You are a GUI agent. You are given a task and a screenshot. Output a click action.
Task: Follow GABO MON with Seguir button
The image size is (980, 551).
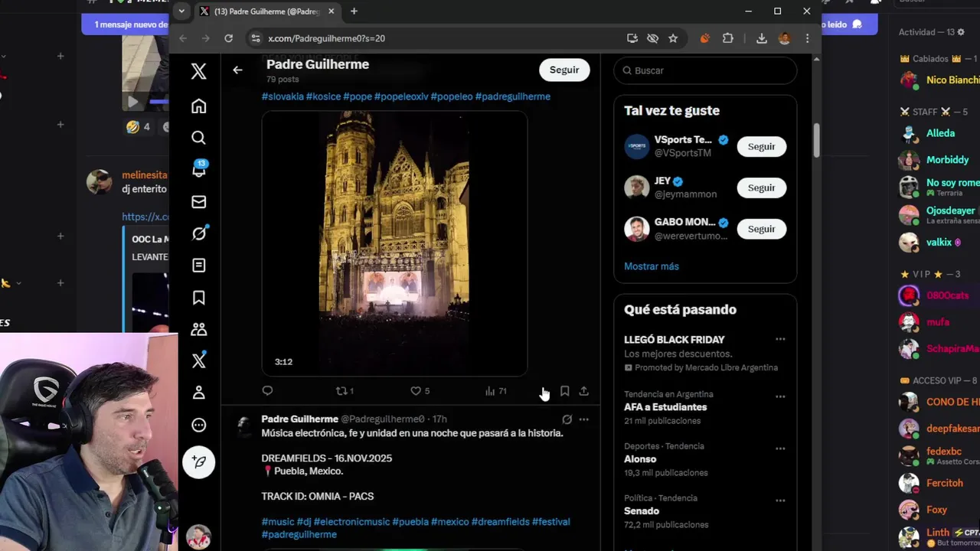(x=761, y=229)
